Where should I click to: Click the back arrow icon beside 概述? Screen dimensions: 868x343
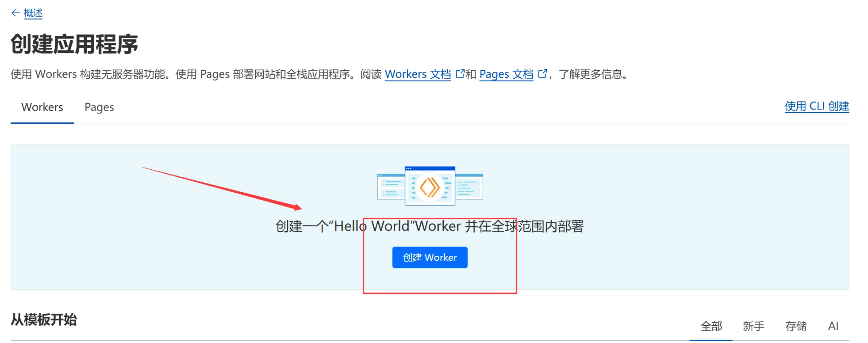pos(15,13)
